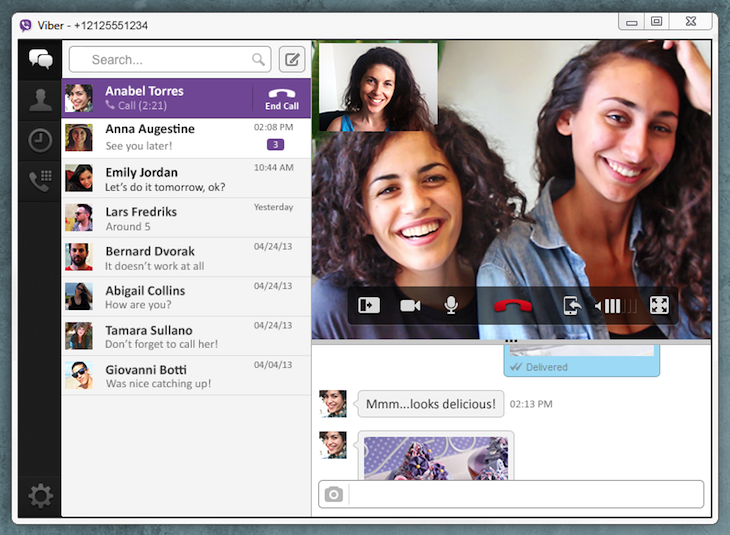Image resolution: width=730 pixels, height=535 pixels.
Task: Switch to the Recents clock tab
Action: tap(40, 140)
